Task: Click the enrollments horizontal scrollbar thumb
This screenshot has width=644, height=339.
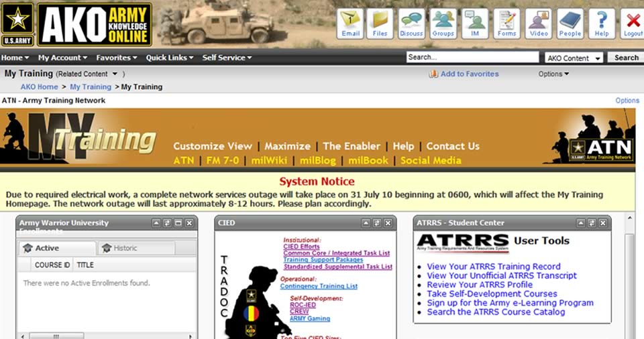Action: pyautogui.click(x=56, y=336)
